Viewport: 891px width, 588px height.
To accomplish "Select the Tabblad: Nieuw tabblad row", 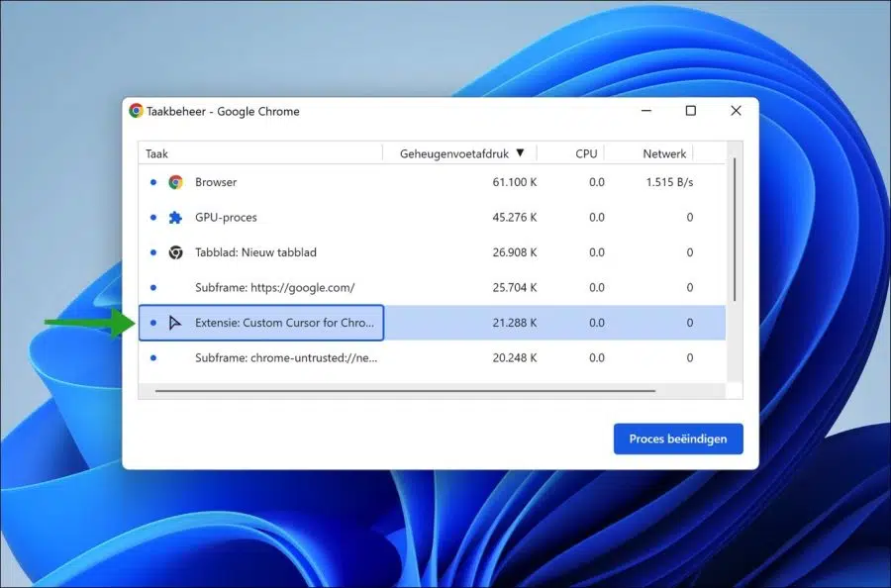I will [432, 252].
